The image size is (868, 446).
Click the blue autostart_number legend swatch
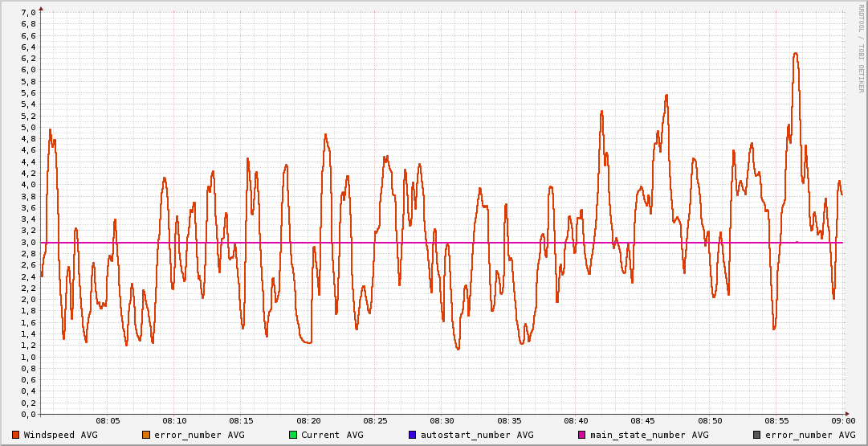[413, 435]
